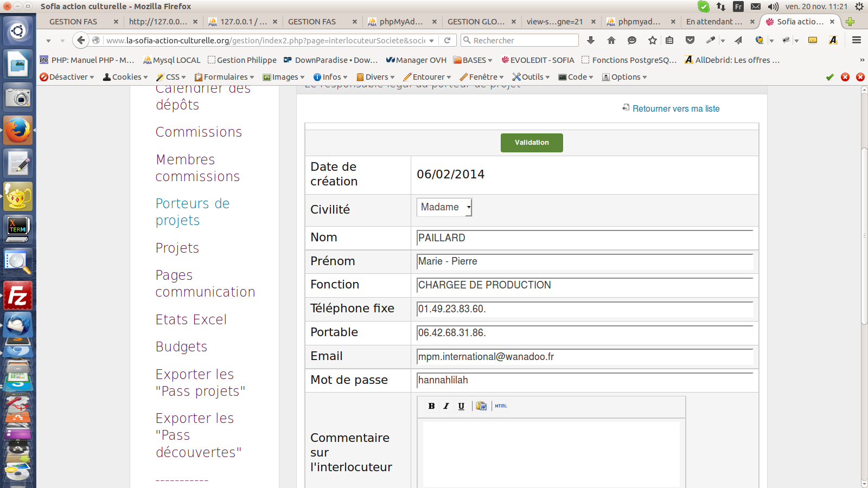This screenshot has width=868, height=488.
Task: Follow the Retourner vers ma liste link
Action: (675, 108)
